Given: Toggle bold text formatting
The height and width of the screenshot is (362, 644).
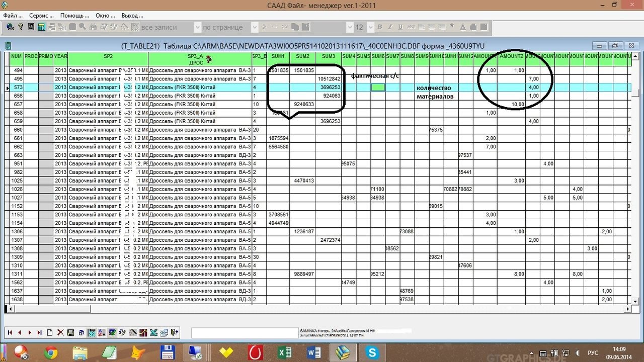Looking at the screenshot, I should pos(380,27).
